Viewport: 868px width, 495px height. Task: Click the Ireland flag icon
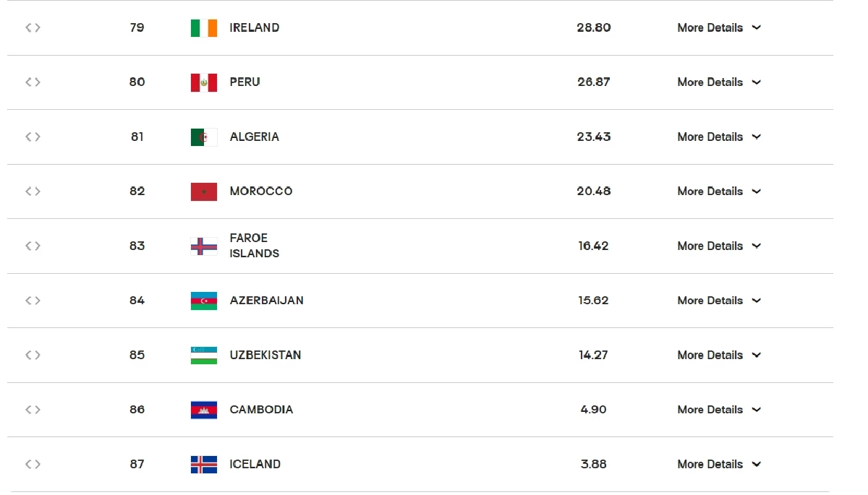(204, 27)
